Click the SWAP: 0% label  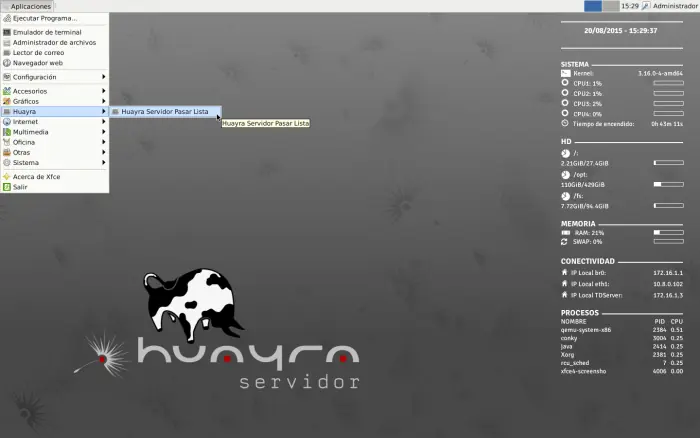(588, 242)
